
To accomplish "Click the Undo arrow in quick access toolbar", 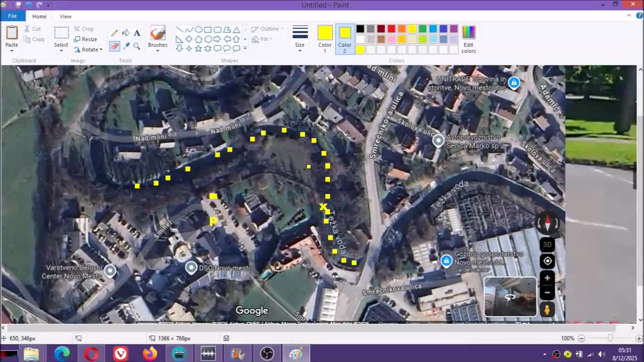I will [29, 5].
